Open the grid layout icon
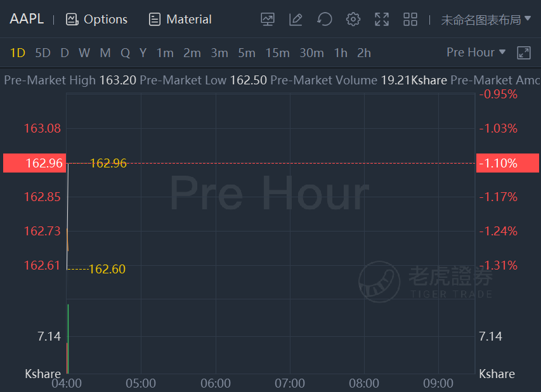This screenshot has width=541, height=392. click(x=410, y=19)
